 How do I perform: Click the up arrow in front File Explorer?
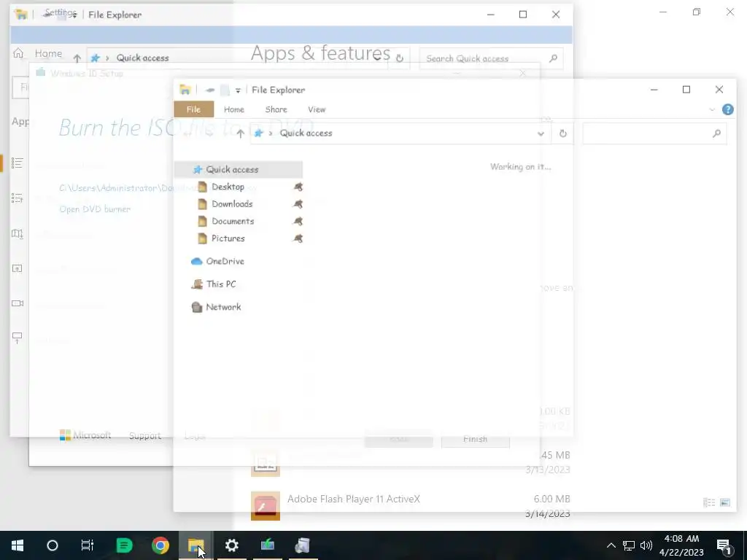tap(240, 133)
